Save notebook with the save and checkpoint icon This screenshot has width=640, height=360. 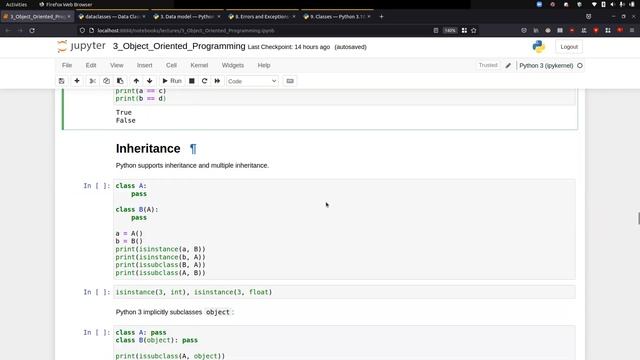(x=62, y=81)
